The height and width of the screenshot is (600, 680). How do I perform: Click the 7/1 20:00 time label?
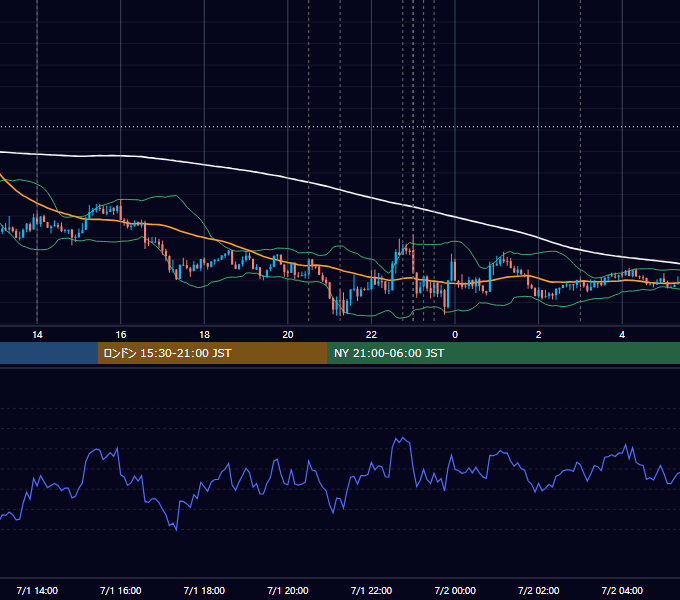[288, 590]
